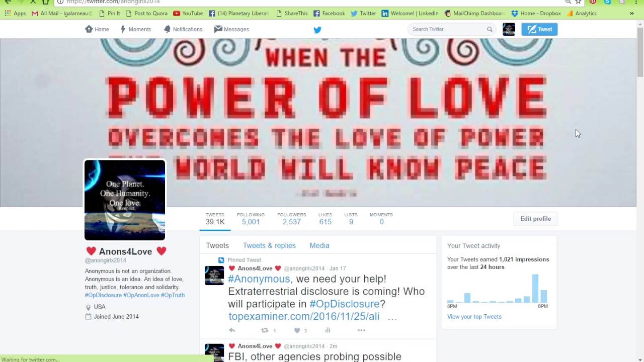Open the profile avatar menu in navbar

509,29
